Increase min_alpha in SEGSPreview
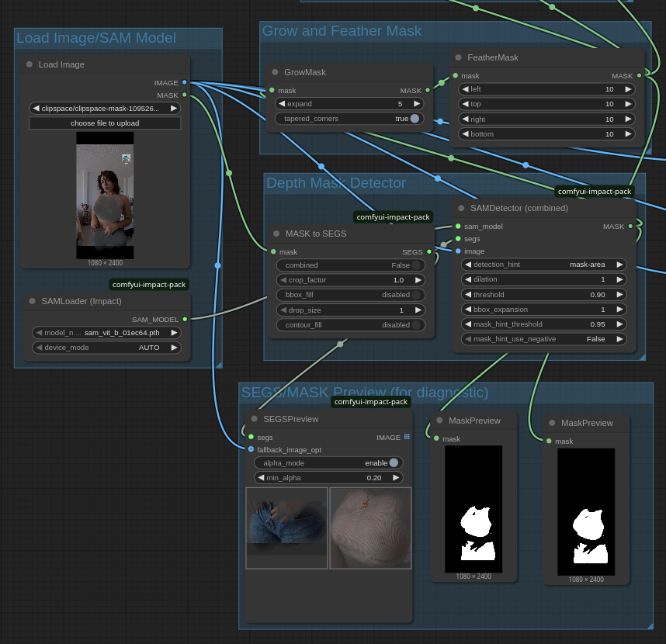Viewport: 666px width, 644px height. 396,478
